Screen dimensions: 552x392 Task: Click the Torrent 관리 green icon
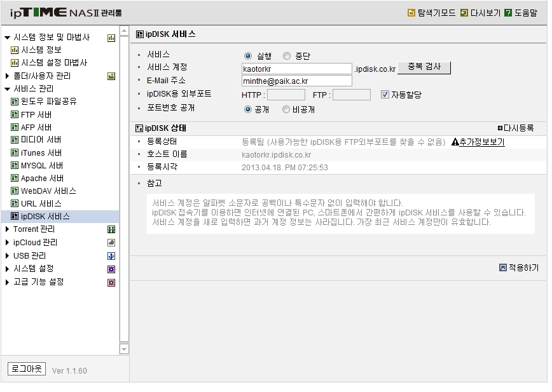[111, 229]
